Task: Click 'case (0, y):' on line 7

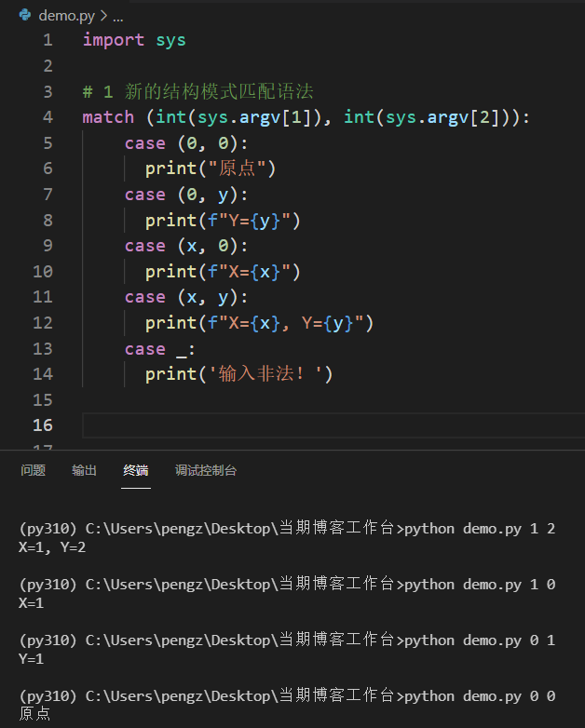Action: click(186, 195)
